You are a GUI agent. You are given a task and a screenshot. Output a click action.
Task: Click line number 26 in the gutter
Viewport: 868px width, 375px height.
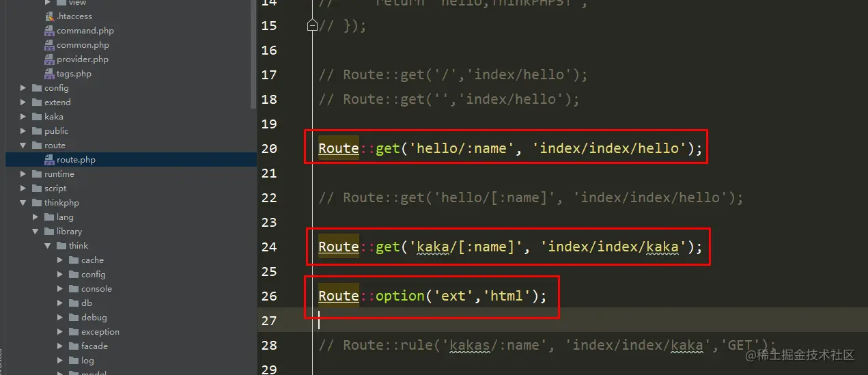(269, 296)
